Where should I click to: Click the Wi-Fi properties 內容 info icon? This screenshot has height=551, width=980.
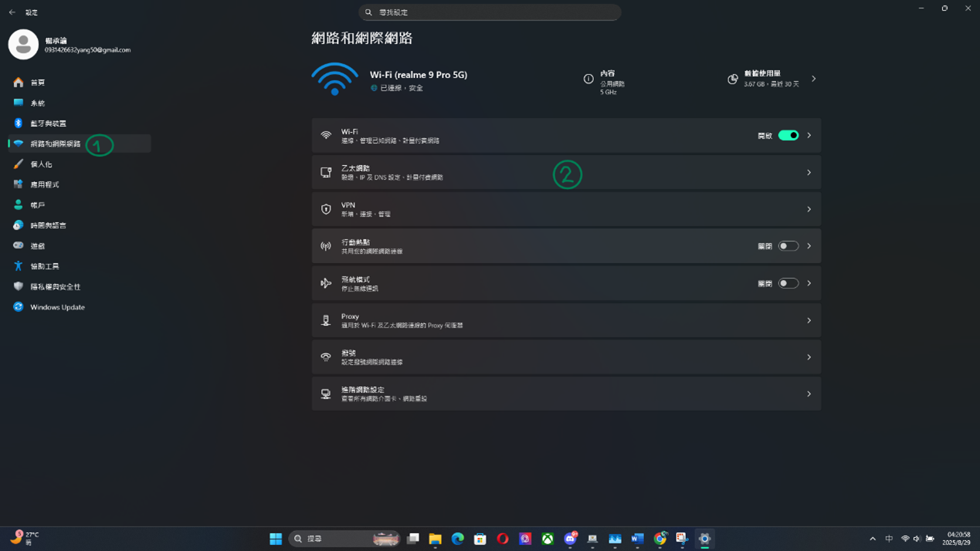(x=588, y=79)
